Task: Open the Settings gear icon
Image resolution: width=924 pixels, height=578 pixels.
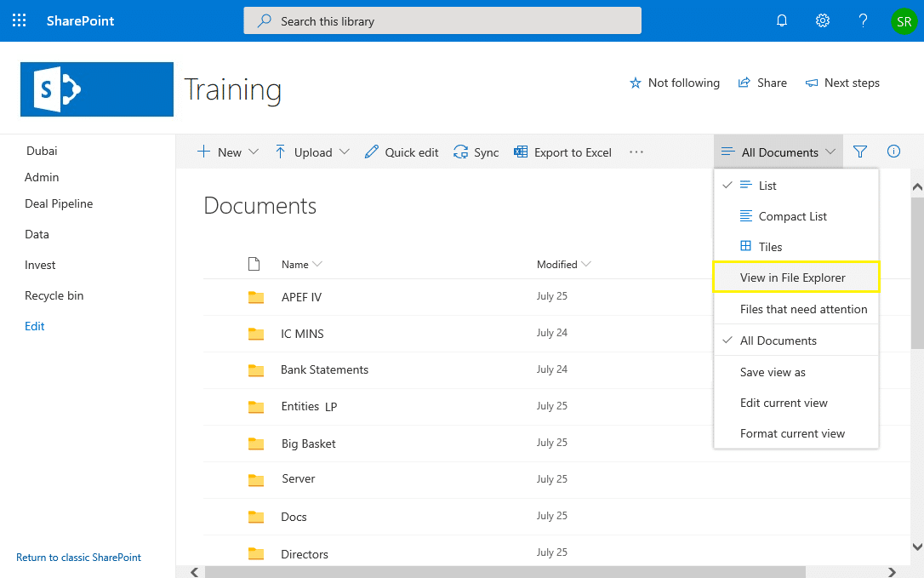Action: [822, 20]
